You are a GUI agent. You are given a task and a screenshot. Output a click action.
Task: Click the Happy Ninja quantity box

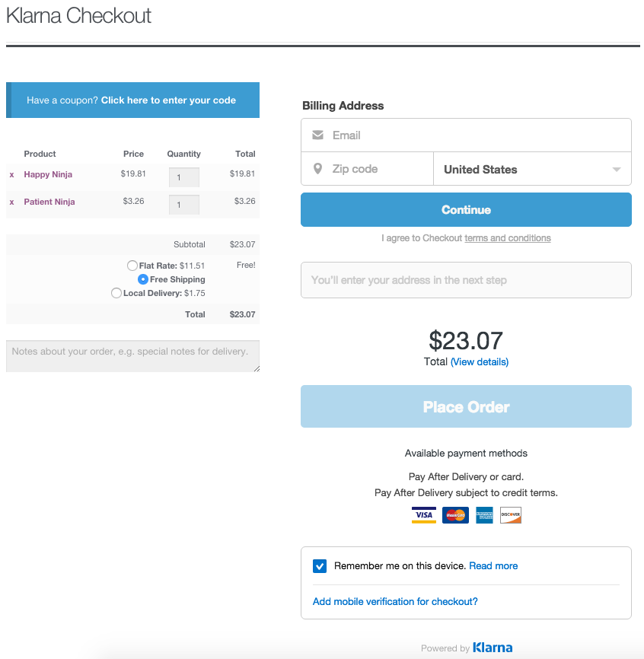(183, 177)
